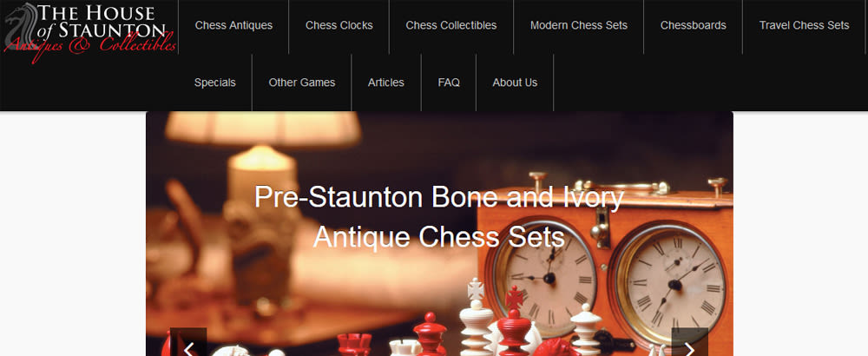
Task: Visit the Specials page
Action: [x=214, y=82]
